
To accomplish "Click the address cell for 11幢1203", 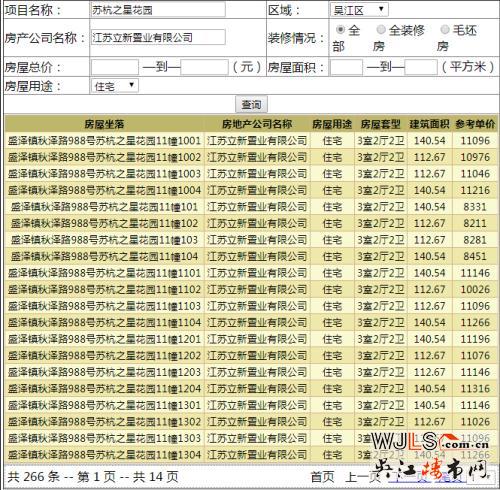I will pyautogui.click(x=104, y=372).
